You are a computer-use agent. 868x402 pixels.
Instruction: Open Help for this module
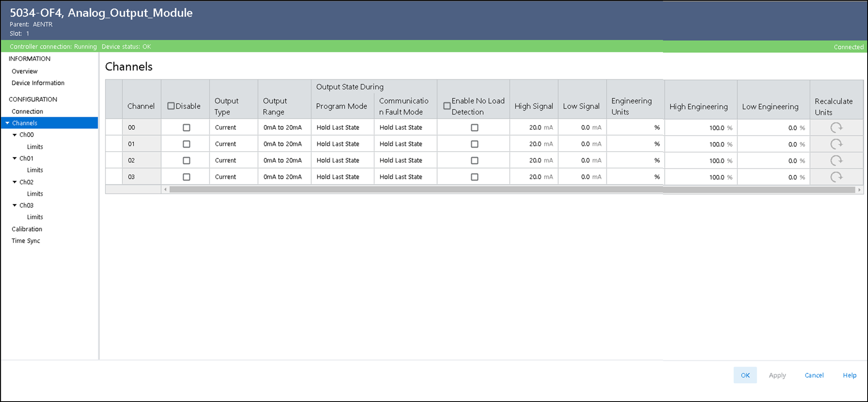click(849, 375)
